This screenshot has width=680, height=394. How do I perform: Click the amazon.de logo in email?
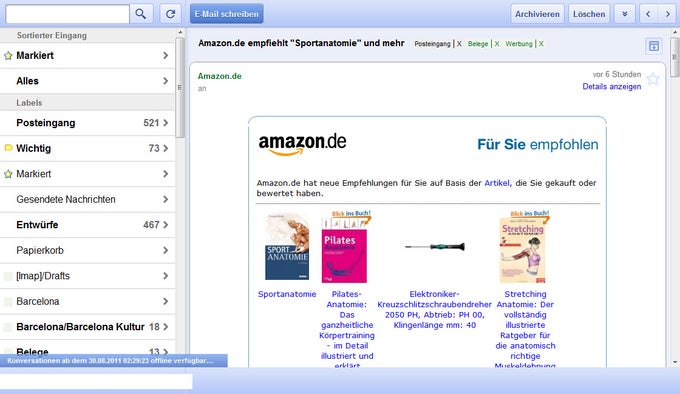(302, 144)
